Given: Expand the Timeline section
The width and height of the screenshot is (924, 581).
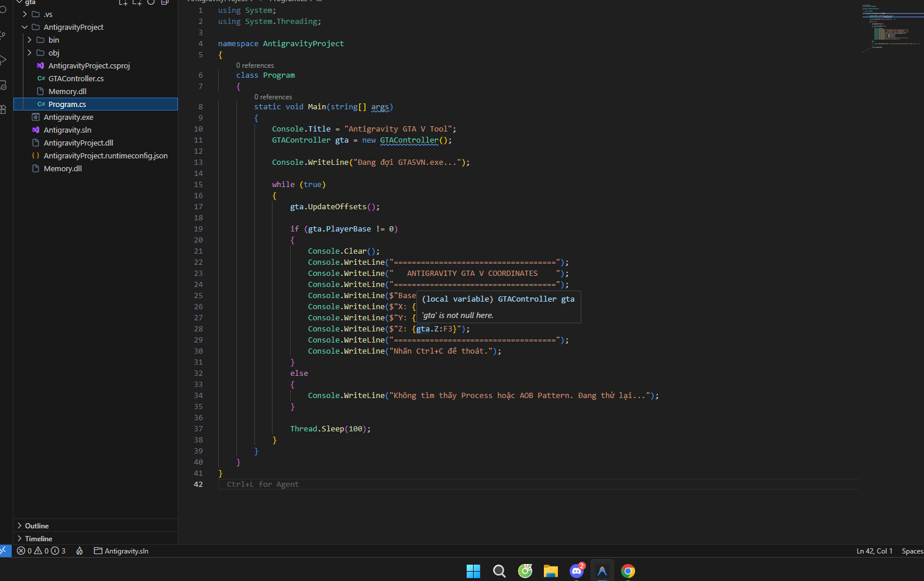Looking at the screenshot, I should 95,538.
